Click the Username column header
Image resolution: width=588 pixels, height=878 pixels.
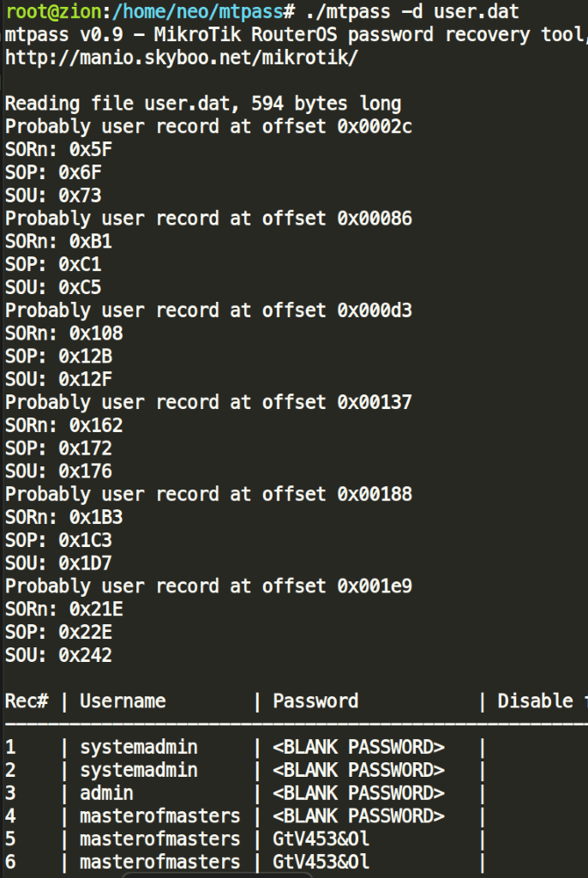pos(123,701)
